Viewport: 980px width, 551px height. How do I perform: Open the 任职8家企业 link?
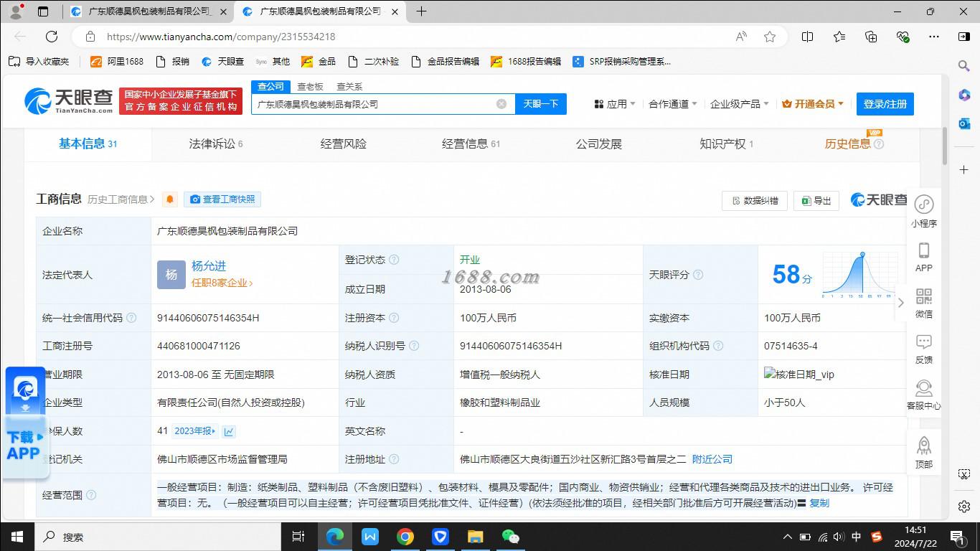pyautogui.click(x=222, y=283)
